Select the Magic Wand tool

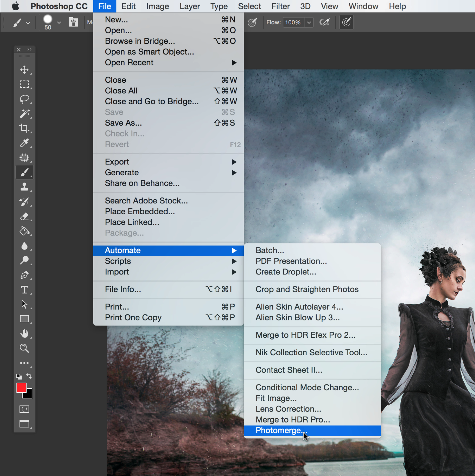click(x=24, y=113)
